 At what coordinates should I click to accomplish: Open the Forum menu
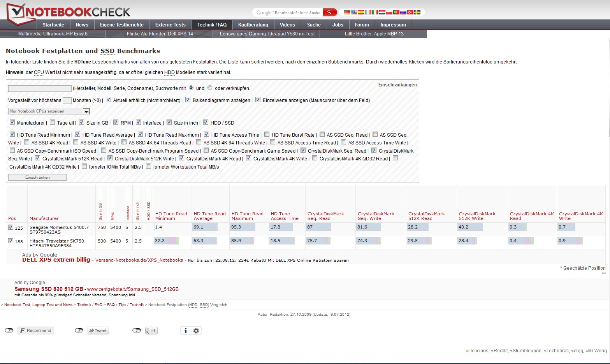coord(362,25)
